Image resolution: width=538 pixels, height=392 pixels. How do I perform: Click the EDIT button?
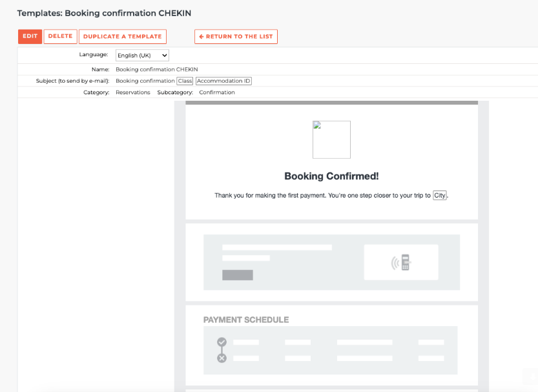point(30,36)
